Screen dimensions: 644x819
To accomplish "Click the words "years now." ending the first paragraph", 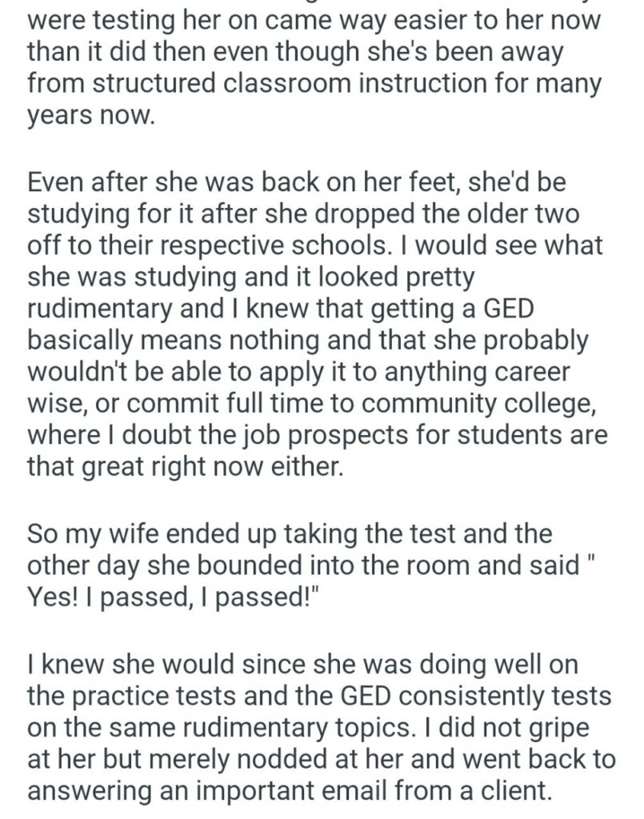I will [x=88, y=115].
